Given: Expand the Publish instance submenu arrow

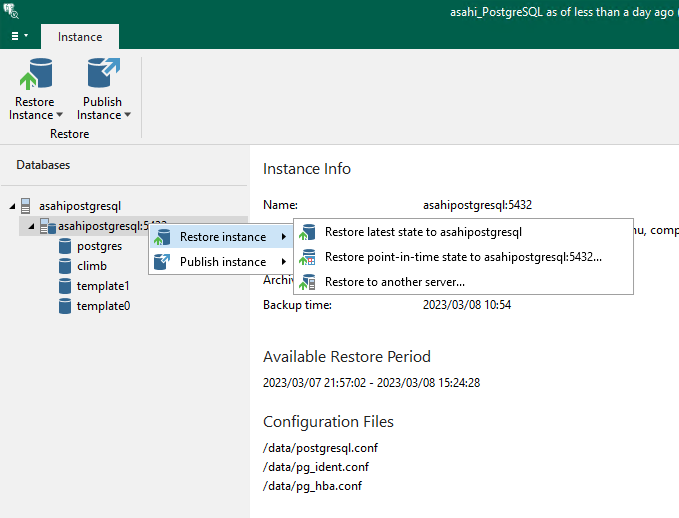Looking at the screenshot, I should pos(284,262).
